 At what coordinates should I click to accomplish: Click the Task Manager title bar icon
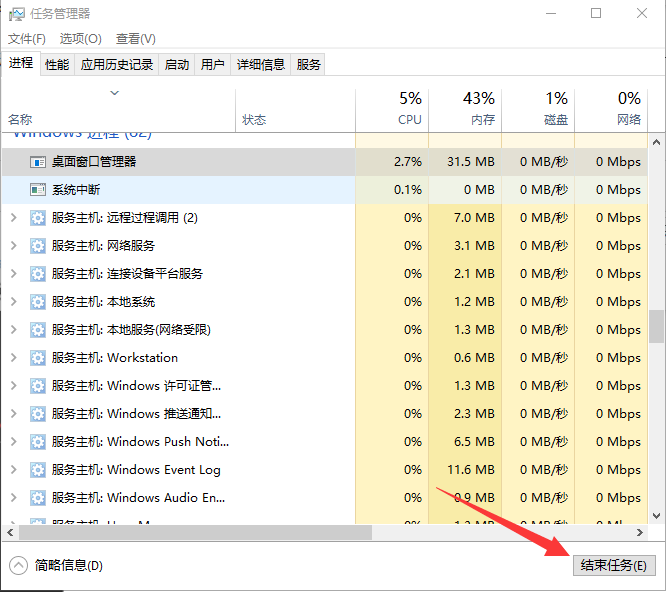(17, 14)
